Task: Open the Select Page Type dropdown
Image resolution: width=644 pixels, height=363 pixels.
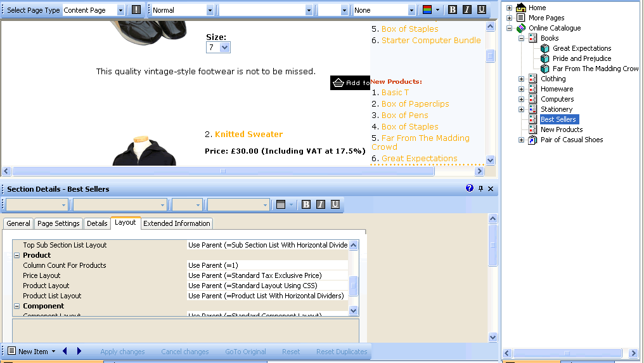Action: tap(120, 10)
